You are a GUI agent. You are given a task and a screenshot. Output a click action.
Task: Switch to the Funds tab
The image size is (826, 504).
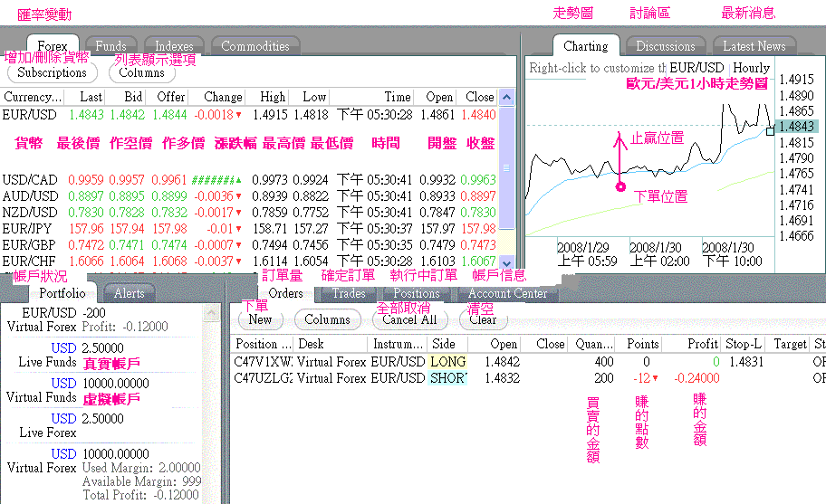pos(110,46)
